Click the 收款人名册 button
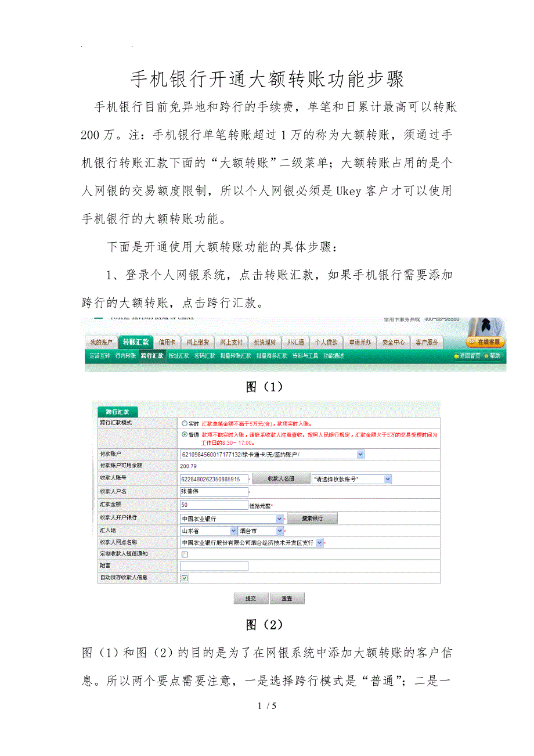Screen dimensions: 534x756 (x=280, y=479)
